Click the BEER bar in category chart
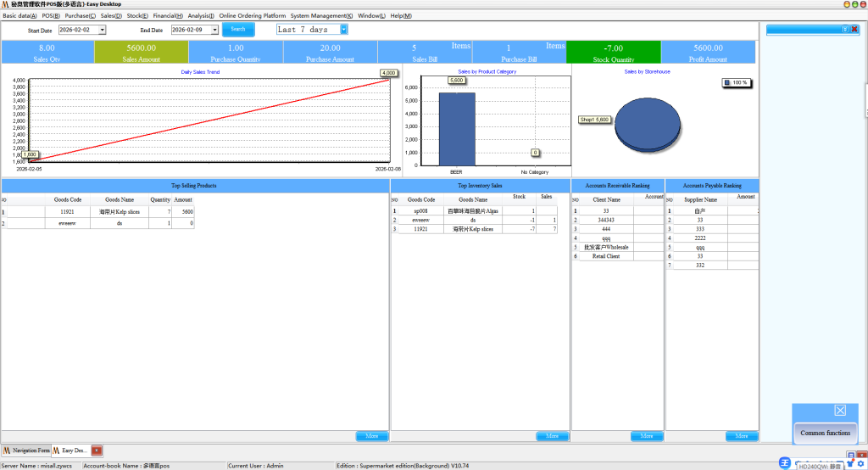 click(x=457, y=127)
